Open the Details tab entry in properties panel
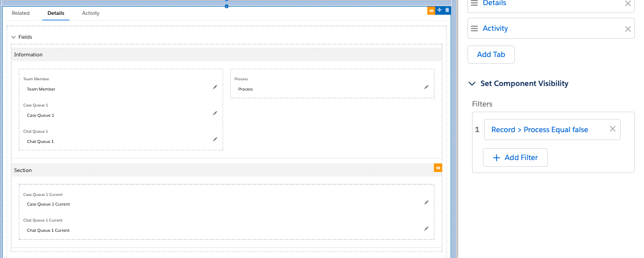Image resolution: width=644 pixels, height=258 pixels. 494,3
